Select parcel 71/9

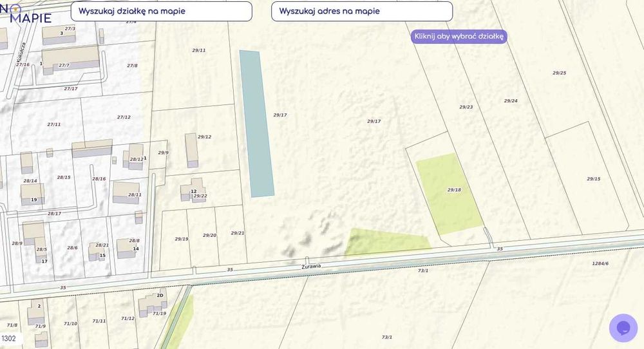click(x=40, y=326)
